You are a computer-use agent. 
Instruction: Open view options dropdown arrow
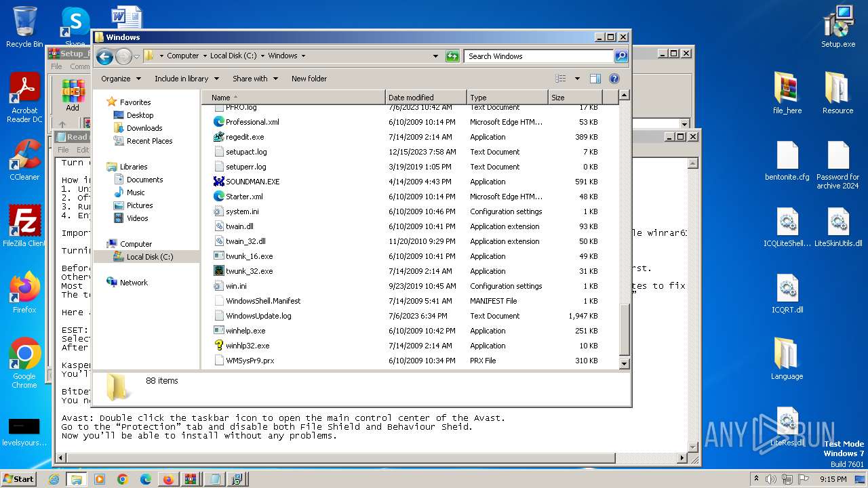tap(577, 79)
